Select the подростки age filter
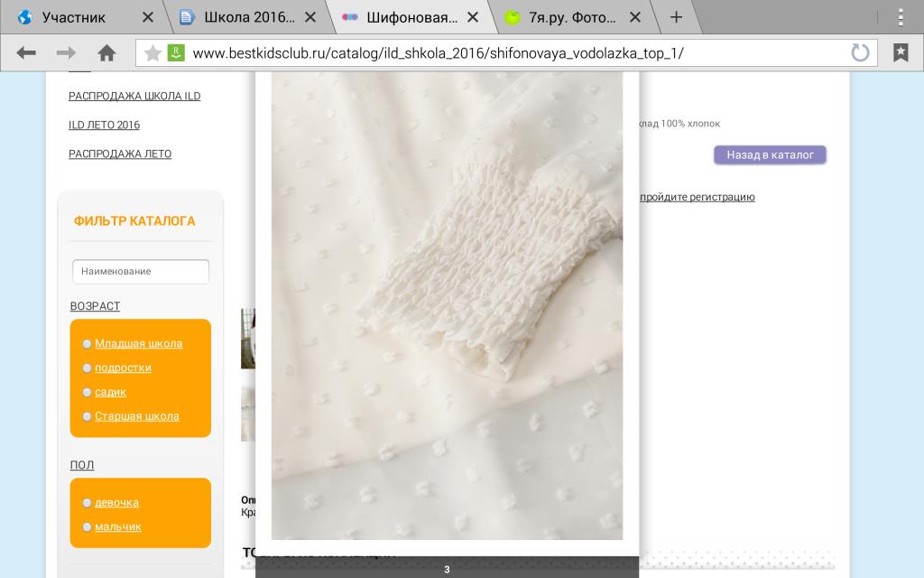This screenshot has height=578, width=924. [x=123, y=368]
